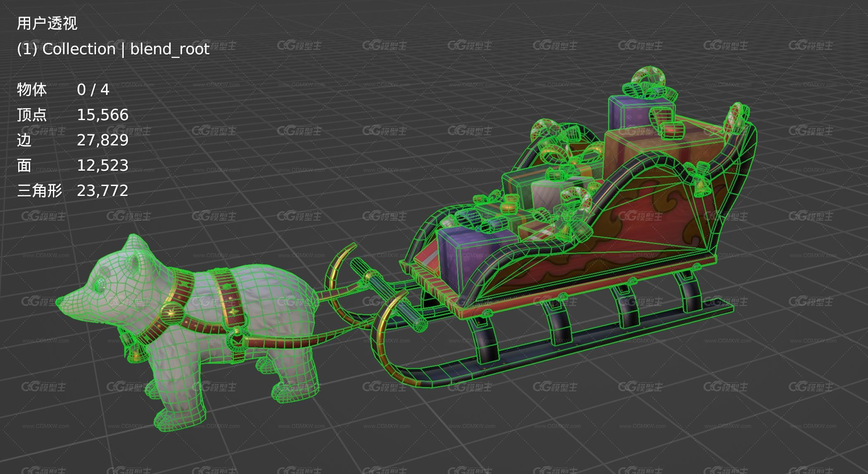
Task: Click the 三角形 statistics label
Action: point(40,191)
